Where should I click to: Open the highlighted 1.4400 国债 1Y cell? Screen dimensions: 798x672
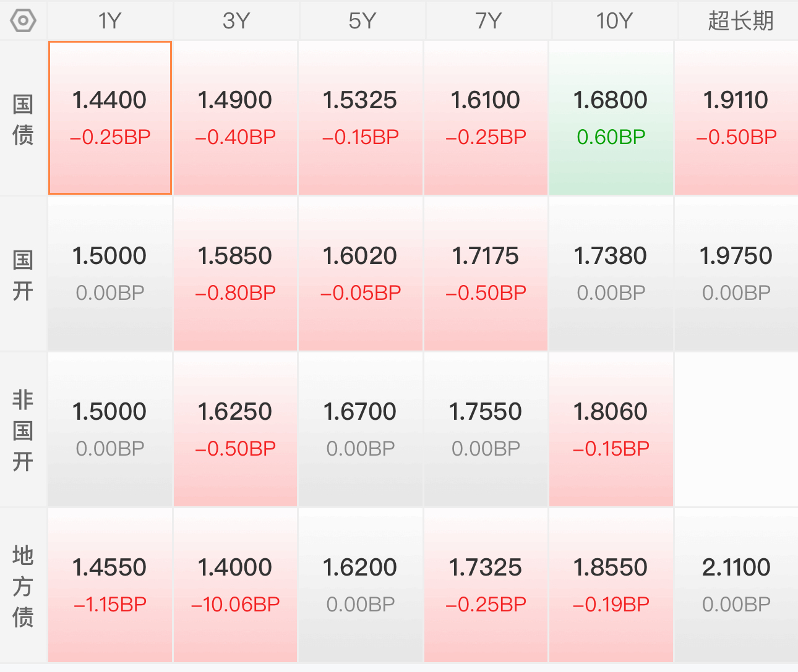(x=110, y=118)
